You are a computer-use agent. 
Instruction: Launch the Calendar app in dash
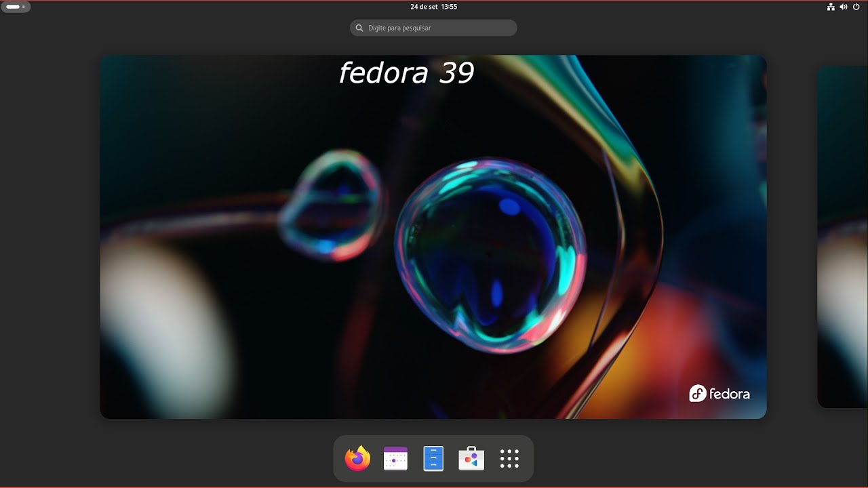coord(395,458)
